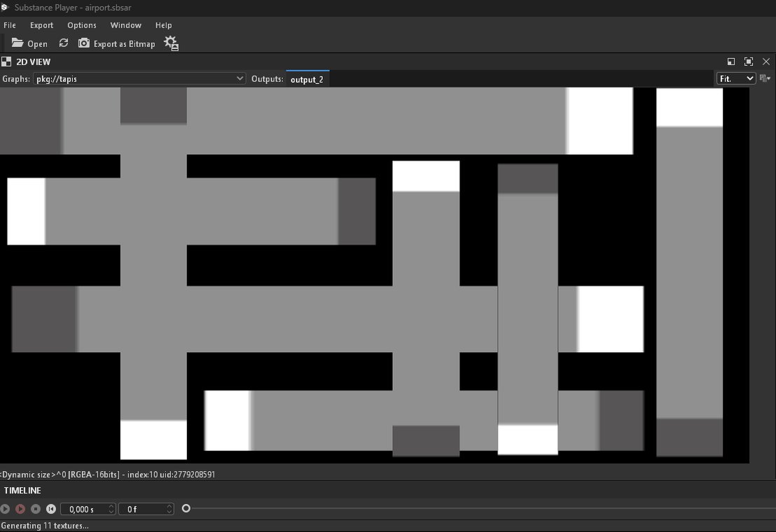Click Export as Bitmap button

[117, 43]
